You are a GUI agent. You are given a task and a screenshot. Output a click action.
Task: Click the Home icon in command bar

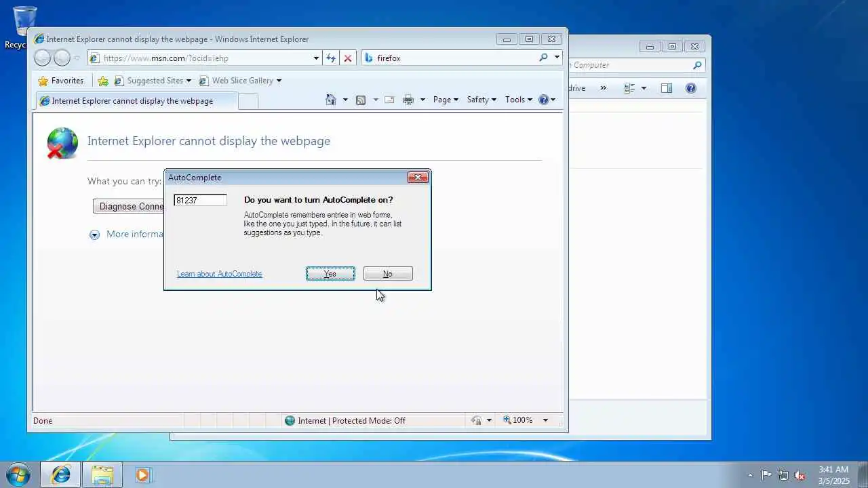pos(331,100)
